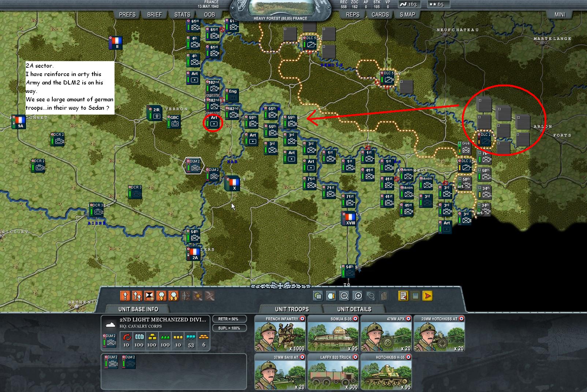Click the greyed explosion attack icon

pos(198,296)
